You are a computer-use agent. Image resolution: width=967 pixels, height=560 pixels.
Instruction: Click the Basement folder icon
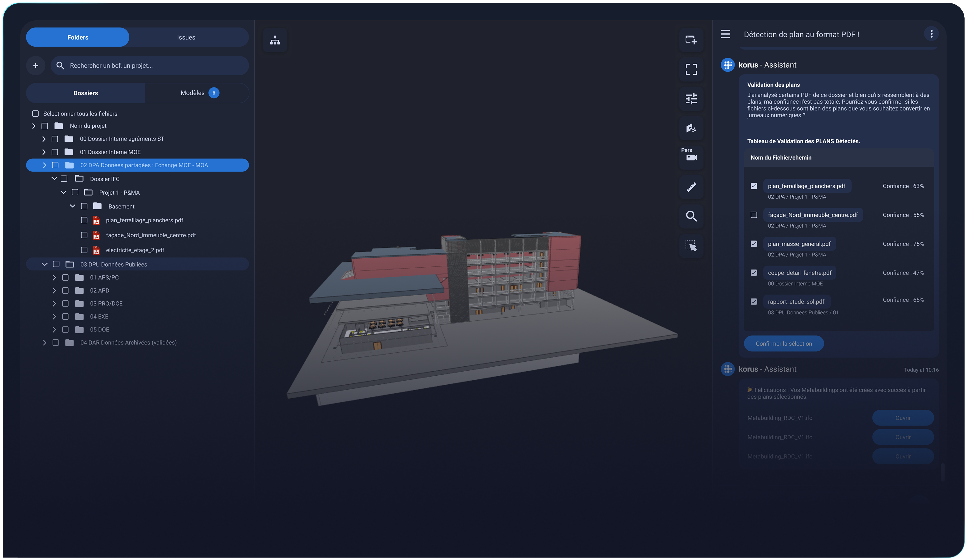pos(97,206)
